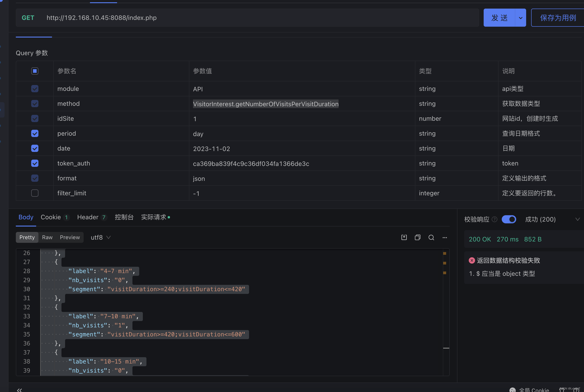The width and height of the screenshot is (584, 392).
Task: Enable the filter_limit parameter checkbox
Action: 35,193
